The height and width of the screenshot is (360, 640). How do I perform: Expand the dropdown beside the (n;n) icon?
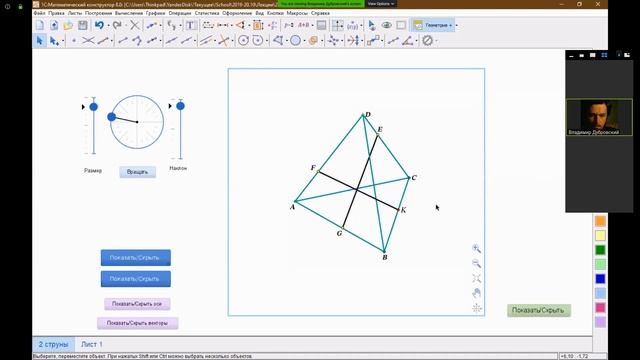coord(362,26)
